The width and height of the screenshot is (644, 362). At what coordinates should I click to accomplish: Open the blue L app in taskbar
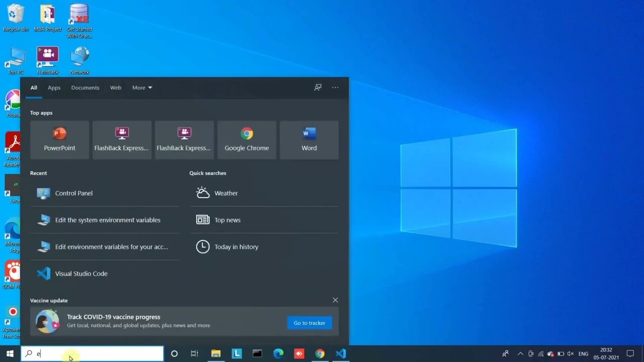236,353
